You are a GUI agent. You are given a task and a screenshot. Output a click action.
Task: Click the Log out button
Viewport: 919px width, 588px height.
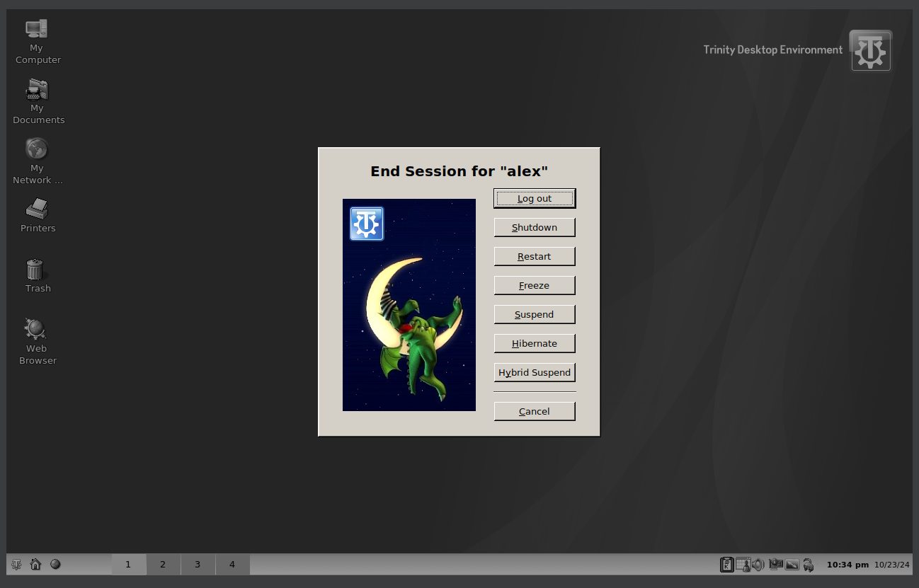point(534,199)
